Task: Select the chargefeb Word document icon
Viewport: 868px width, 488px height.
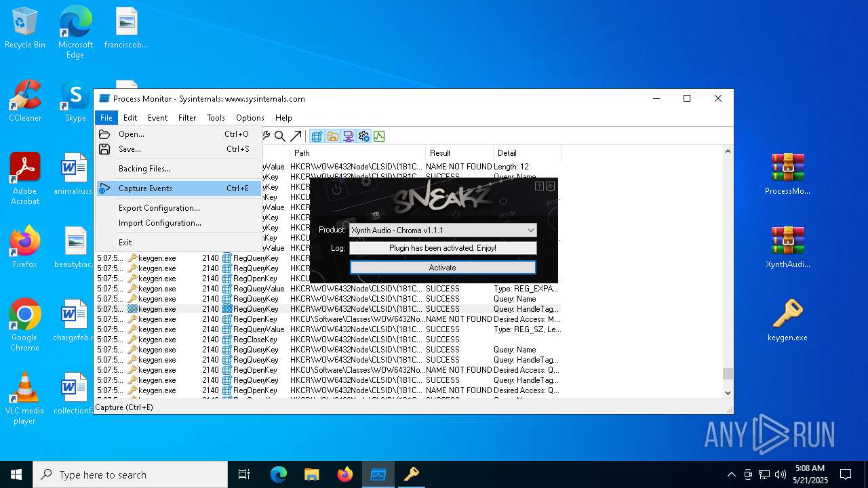Action: (x=74, y=321)
